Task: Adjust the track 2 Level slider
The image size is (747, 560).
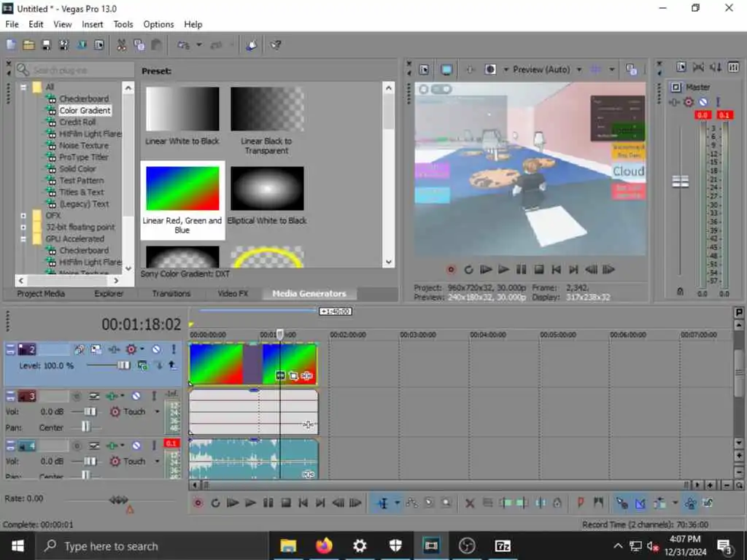Action: click(123, 365)
